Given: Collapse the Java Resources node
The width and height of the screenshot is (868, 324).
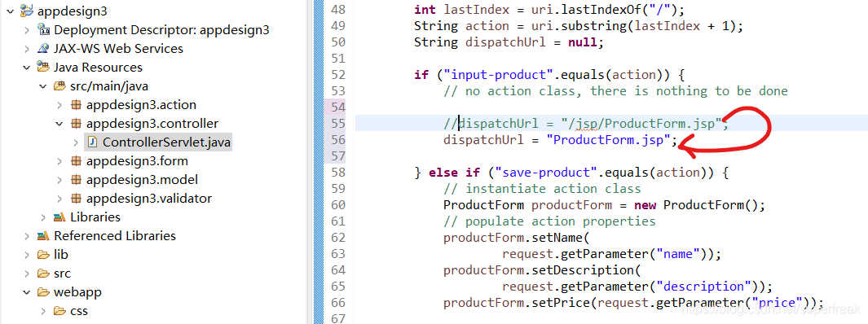Looking at the screenshot, I should click(x=27, y=68).
